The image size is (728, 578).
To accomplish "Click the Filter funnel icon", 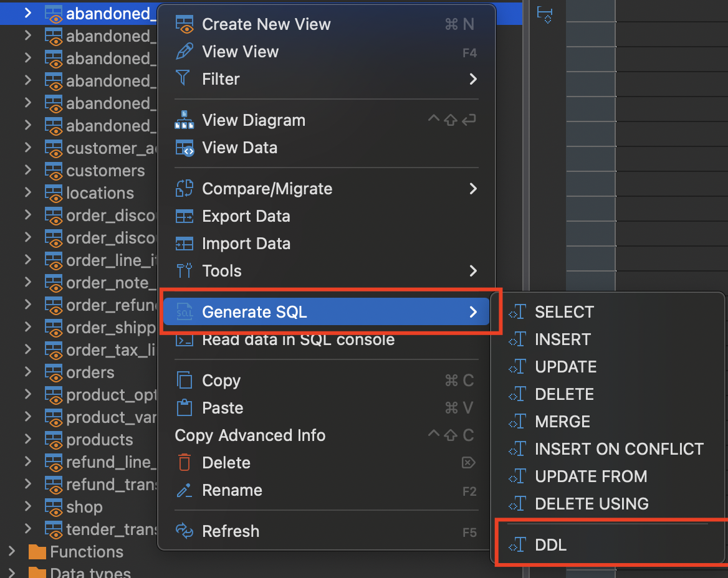I will 183,79.
